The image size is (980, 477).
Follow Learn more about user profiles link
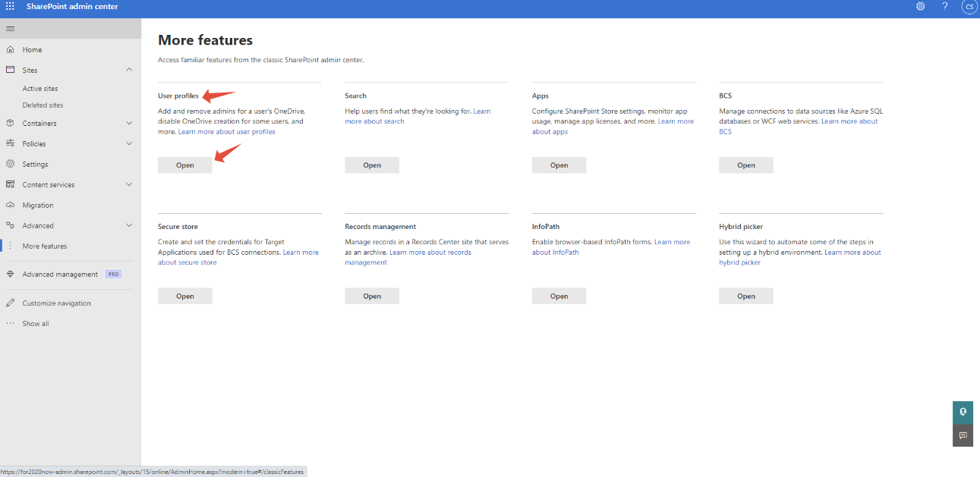coord(226,132)
